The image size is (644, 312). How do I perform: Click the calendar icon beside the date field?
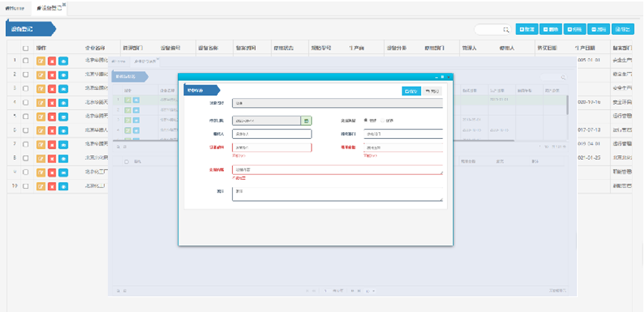click(x=306, y=120)
